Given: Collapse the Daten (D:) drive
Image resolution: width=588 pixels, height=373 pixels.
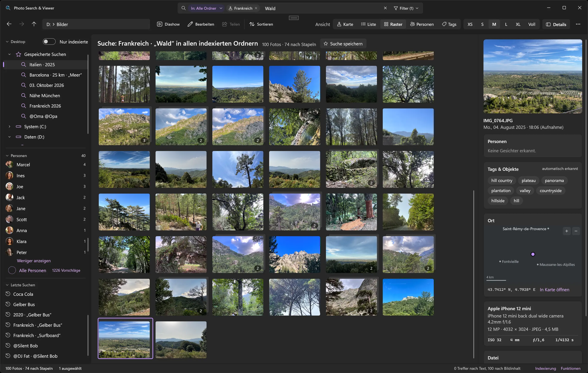Looking at the screenshot, I should click(9, 137).
